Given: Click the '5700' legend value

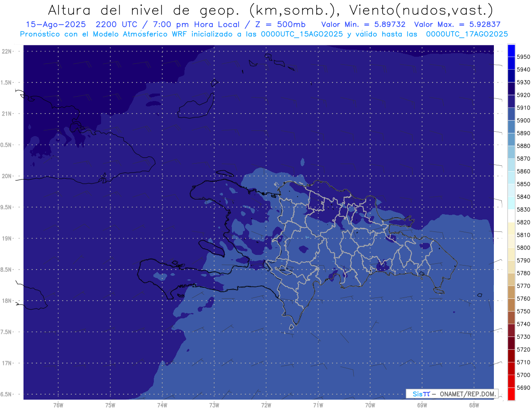Looking at the screenshot, I should coord(523,375).
